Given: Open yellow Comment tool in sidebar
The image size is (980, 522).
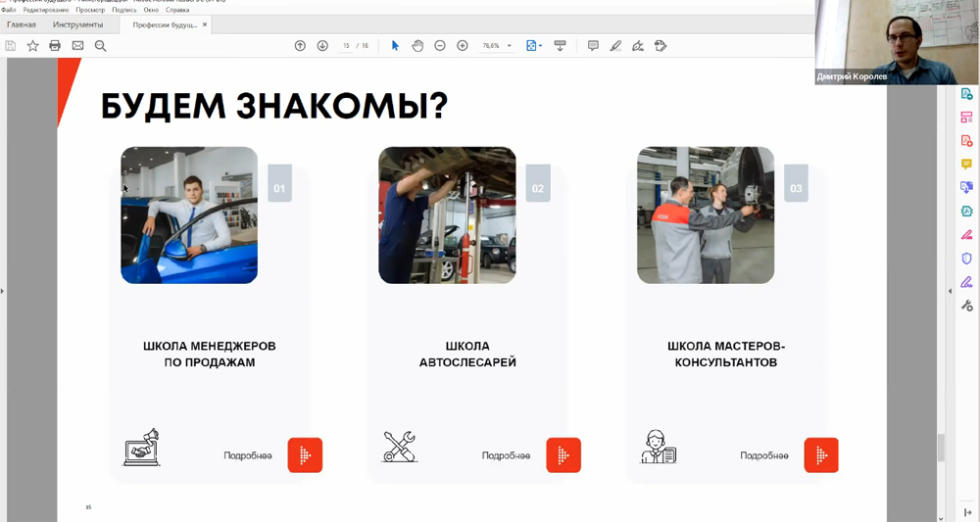Looking at the screenshot, I should pos(966,165).
